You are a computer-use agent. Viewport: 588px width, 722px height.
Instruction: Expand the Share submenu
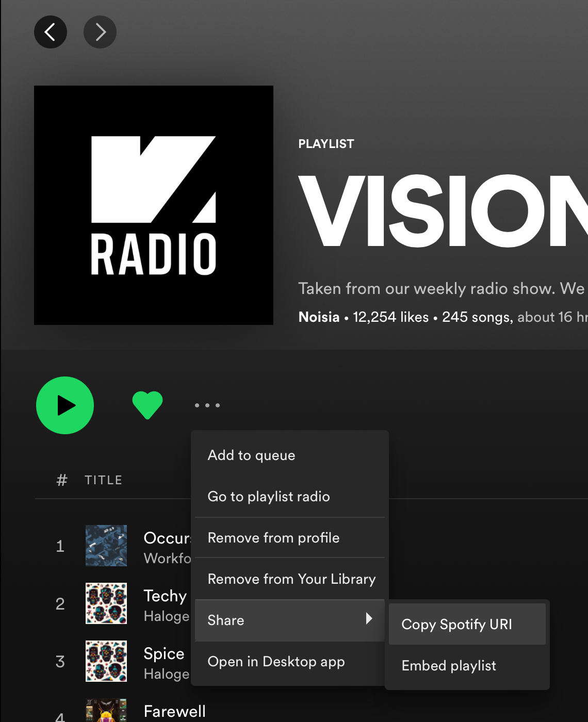[290, 620]
